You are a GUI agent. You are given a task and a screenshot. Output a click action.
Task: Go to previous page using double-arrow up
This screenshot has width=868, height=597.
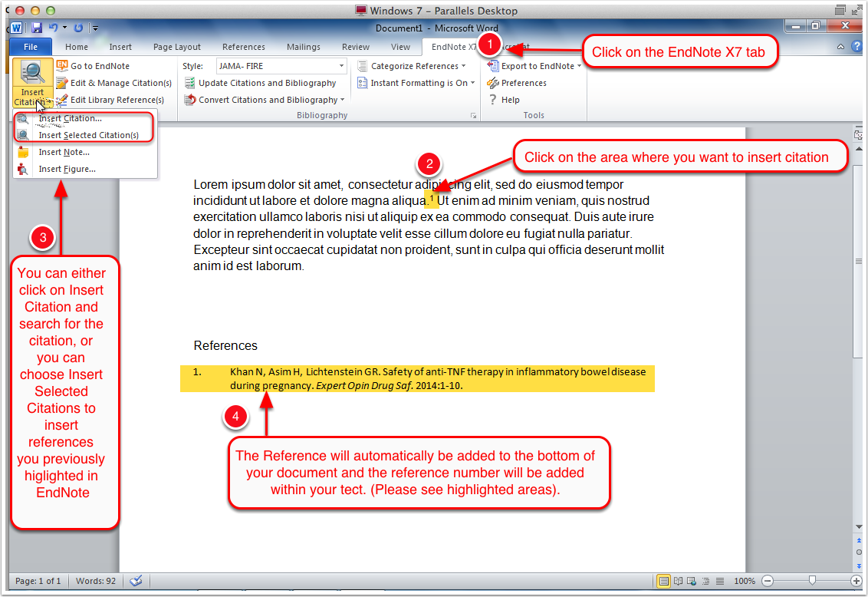click(x=859, y=540)
